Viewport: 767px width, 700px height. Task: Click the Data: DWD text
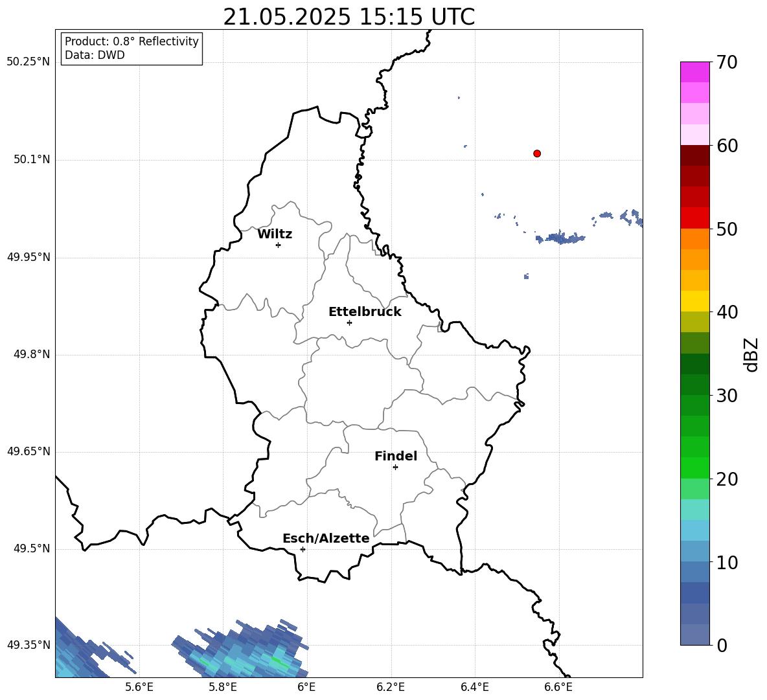pos(95,55)
